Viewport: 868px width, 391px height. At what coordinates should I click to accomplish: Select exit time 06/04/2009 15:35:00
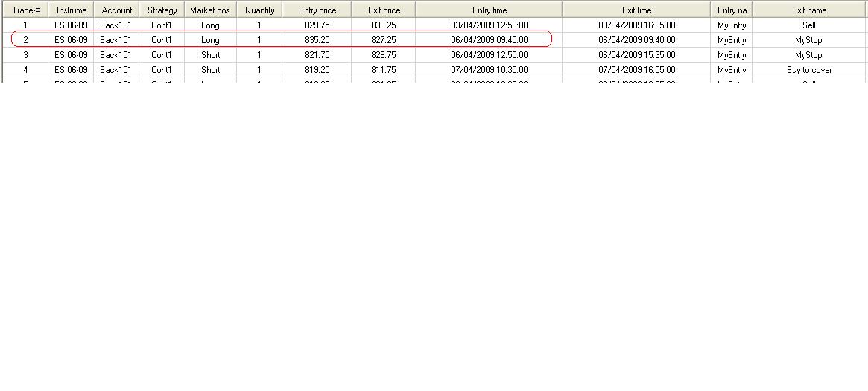coord(636,55)
